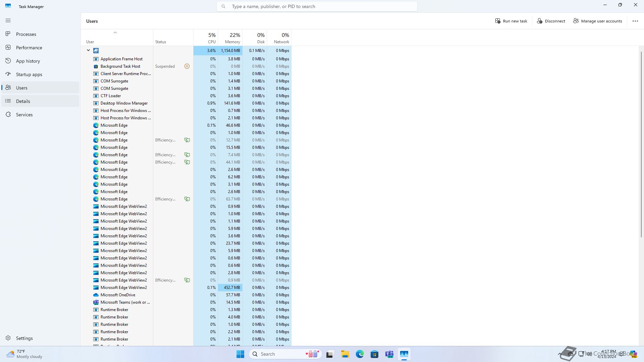644x362 pixels.
Task: Open Microsoft Store from the taskbar
Action: click(x=375, y=354)
